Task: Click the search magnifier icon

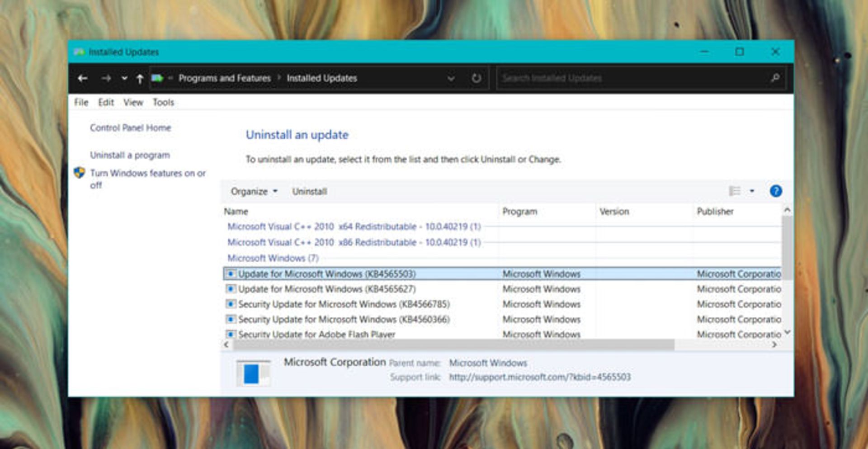Action: coord(775,78)
